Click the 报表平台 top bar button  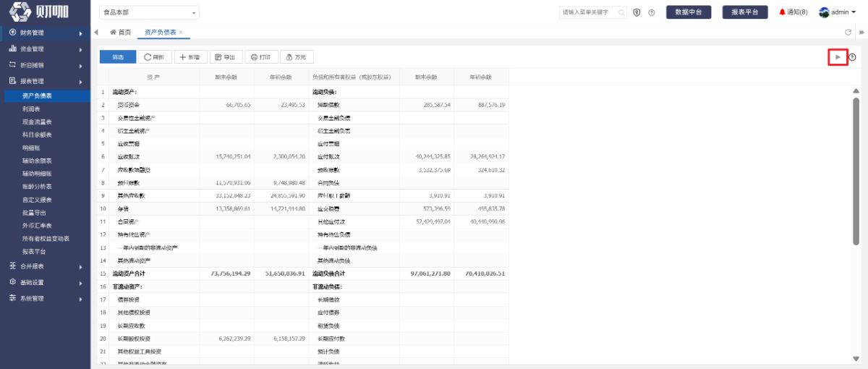[x=745, y=12]
